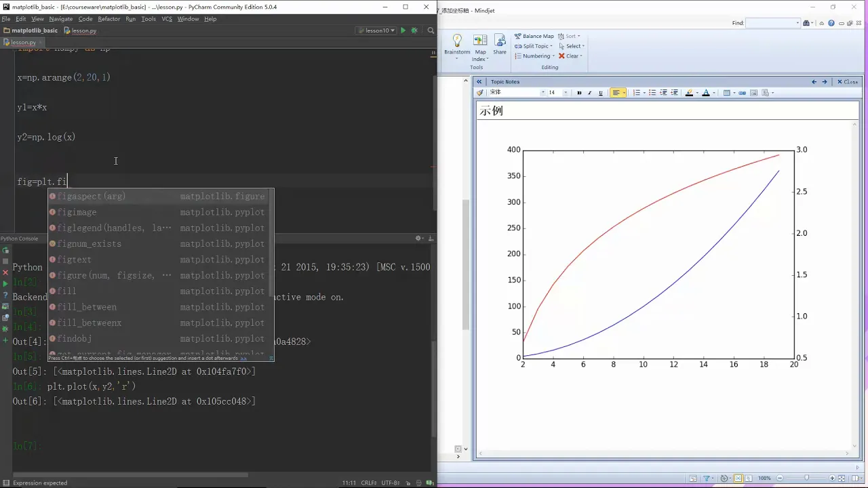Open Python Console settings gear
868x488 pixels.
tap(419, 238)
